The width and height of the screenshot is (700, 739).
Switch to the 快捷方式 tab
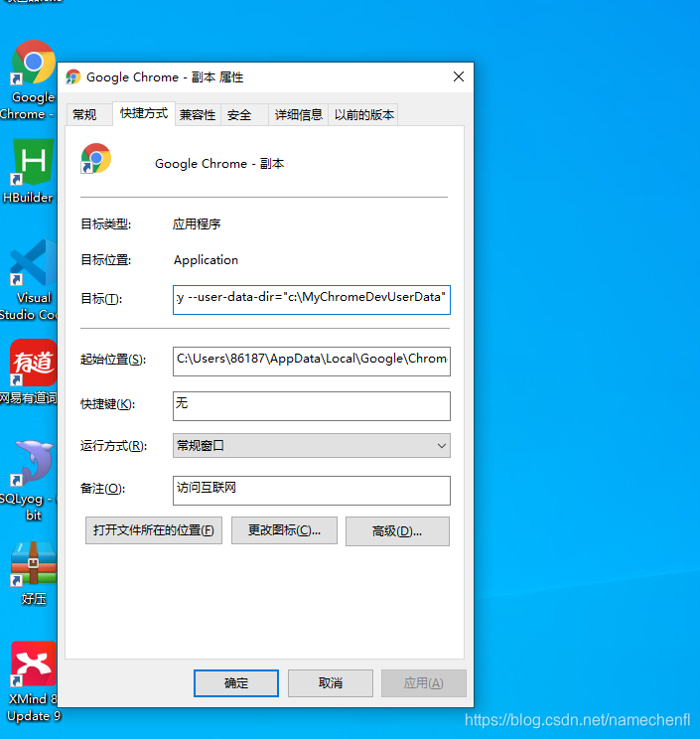click(144, 113)
